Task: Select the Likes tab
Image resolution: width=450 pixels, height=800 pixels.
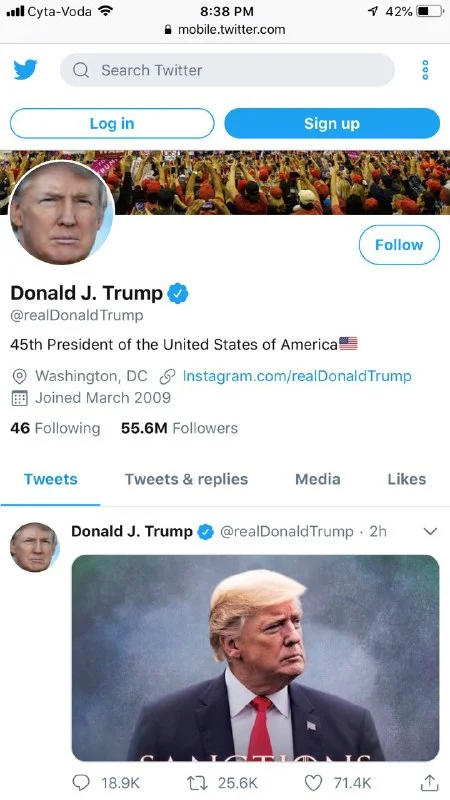Action: point(407,479)
